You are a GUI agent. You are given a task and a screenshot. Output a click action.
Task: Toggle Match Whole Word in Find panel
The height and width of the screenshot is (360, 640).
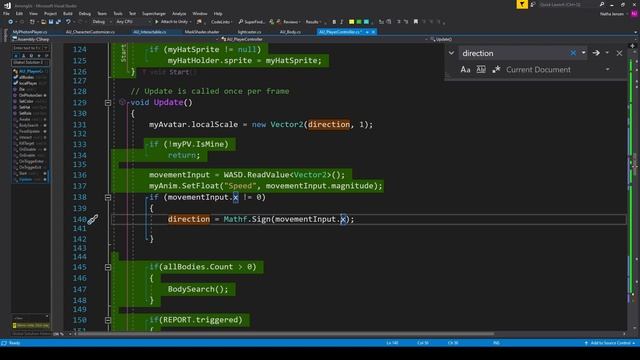[x=481, y=69]
